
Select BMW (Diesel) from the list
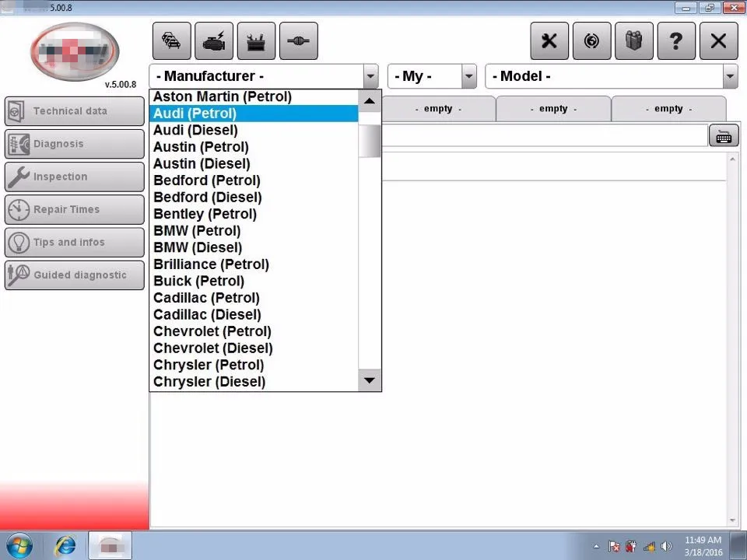tap(198, 247)
